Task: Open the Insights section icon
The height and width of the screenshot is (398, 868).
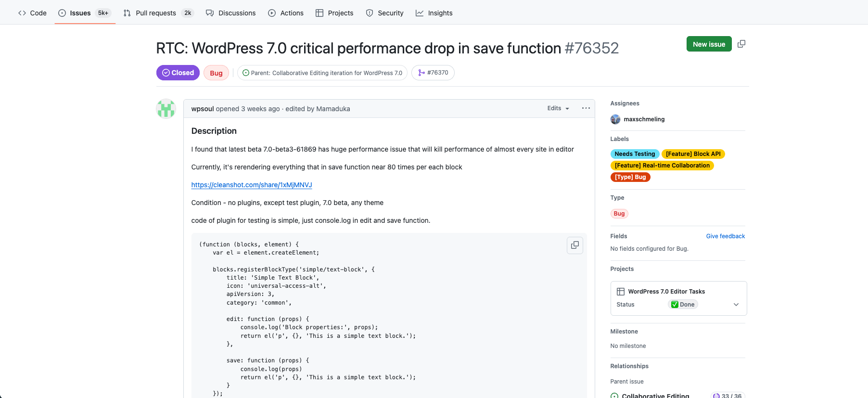Action: point(418,13)
